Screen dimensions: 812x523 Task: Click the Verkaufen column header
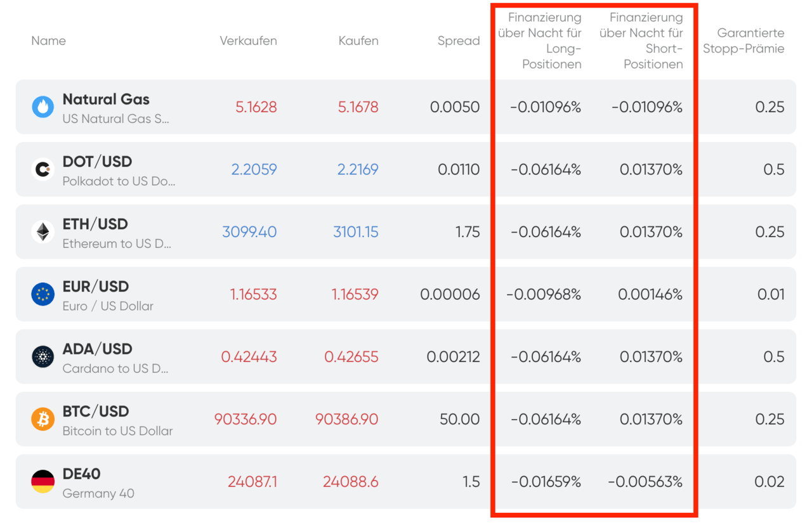click(x=248, y=41)
